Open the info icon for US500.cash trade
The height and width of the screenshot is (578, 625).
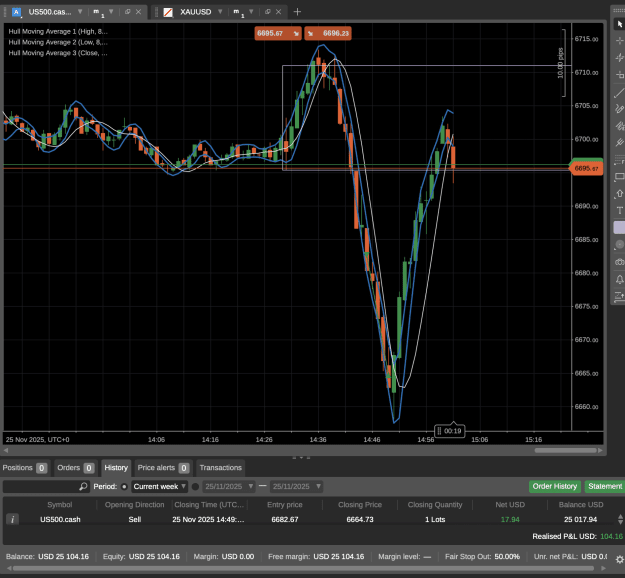coord(12,519)
